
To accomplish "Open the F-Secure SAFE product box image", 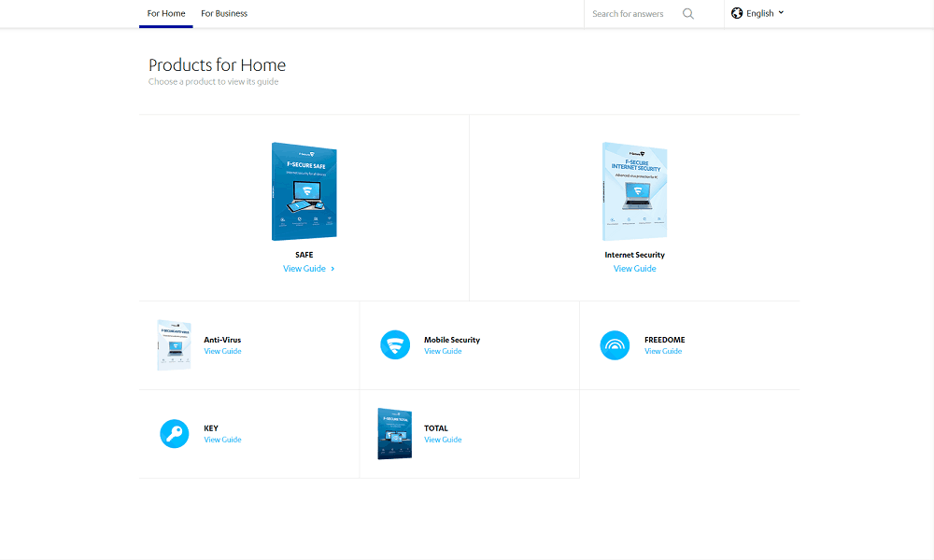I will pos(304,191).
